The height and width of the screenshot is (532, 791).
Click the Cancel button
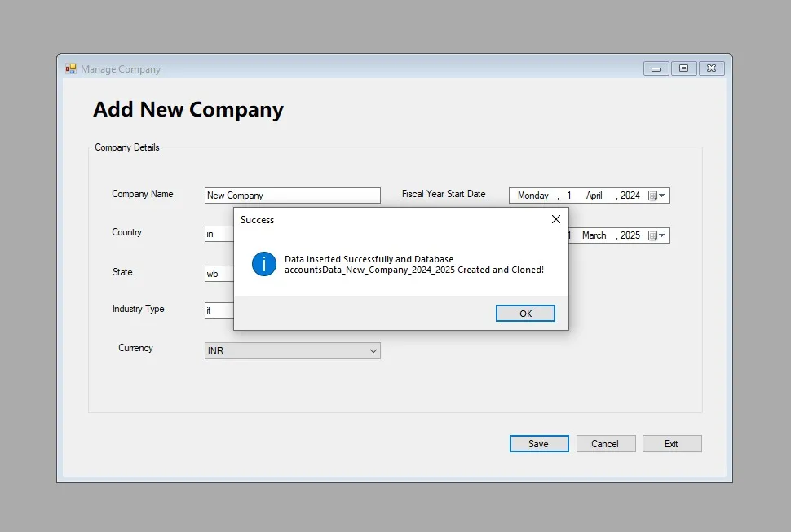[605, 443]
